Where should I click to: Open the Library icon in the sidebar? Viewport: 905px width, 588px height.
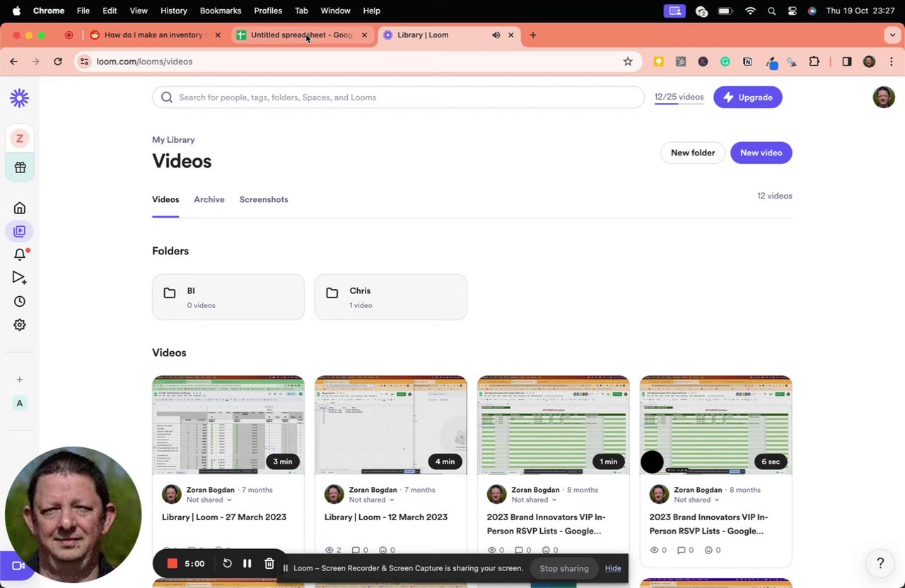[20, 231]
